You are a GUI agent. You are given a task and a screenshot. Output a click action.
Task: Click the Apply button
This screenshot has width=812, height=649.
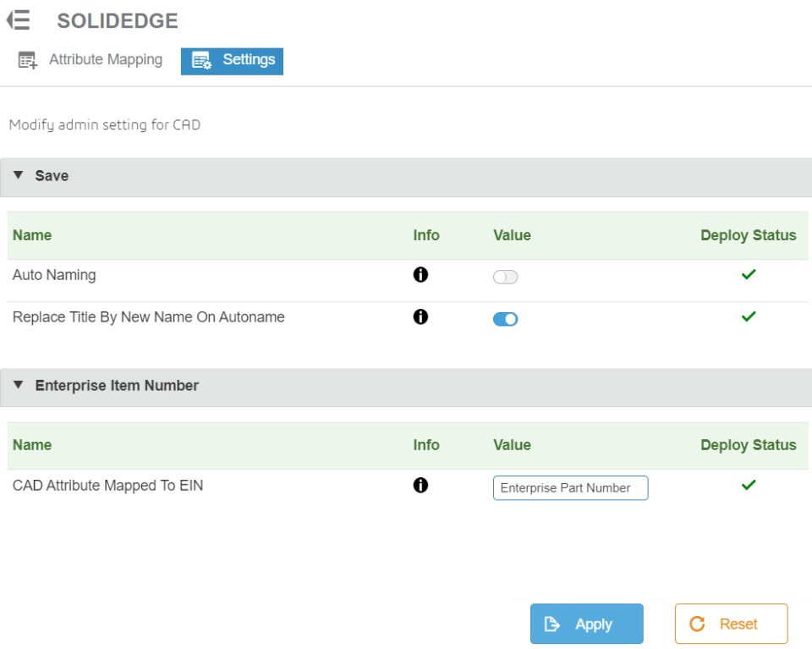click(586, 624)
